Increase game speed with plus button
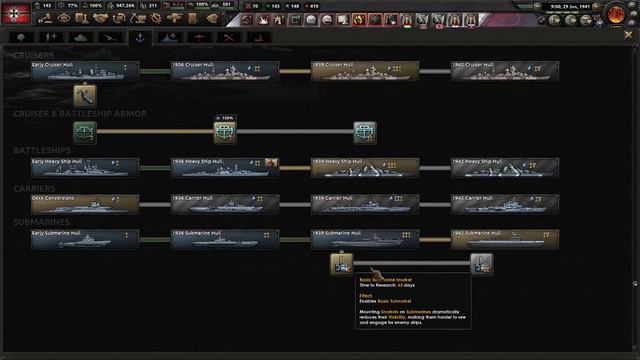Image resolution: width=640 pixels, height=360 pixels. (596, 7)
